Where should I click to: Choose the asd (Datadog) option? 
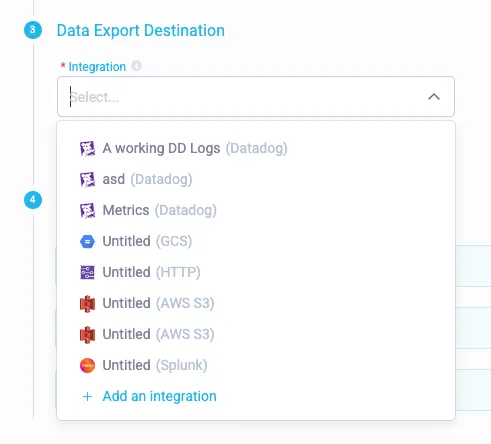(256, 179)
